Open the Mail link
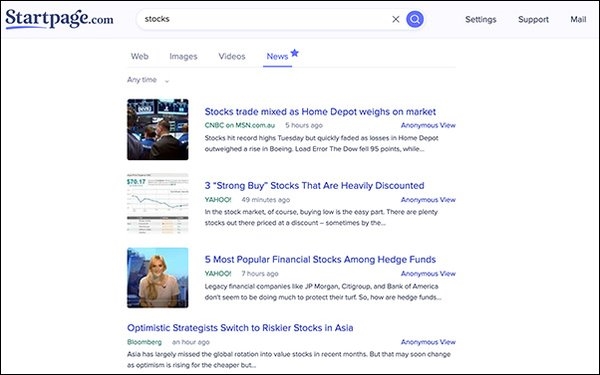 (x=578, y=20)
